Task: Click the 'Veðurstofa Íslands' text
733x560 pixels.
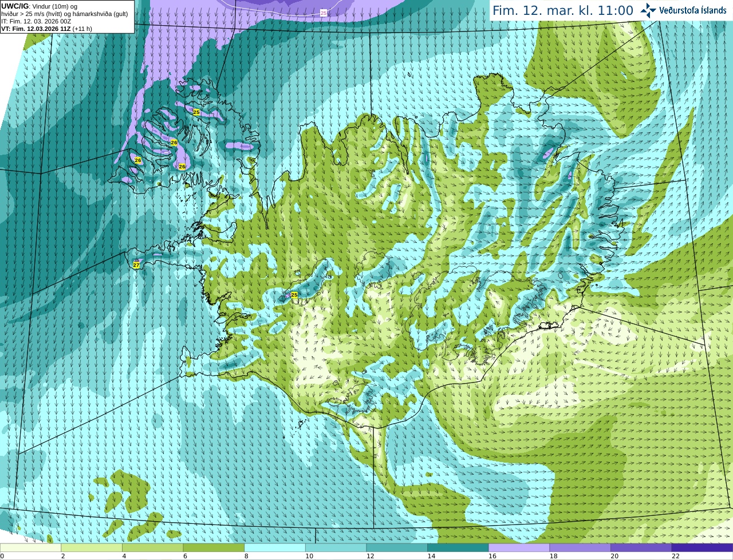Action: pos(693,10)
